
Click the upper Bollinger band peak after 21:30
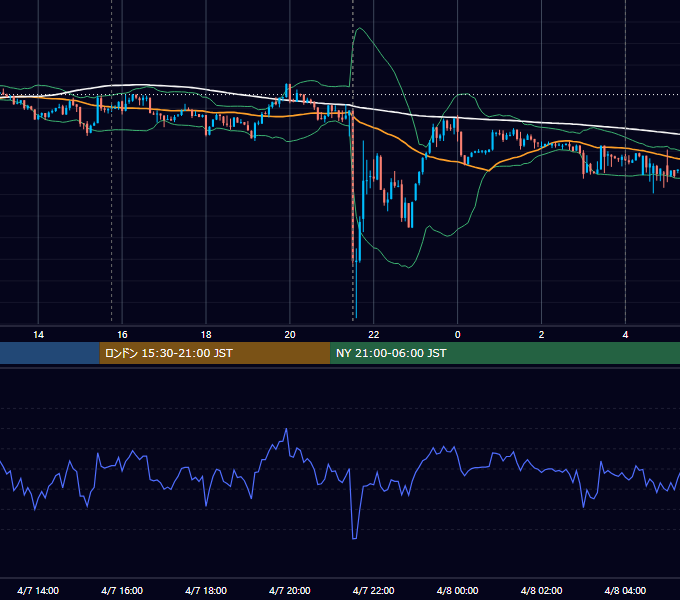click(360, 29)
